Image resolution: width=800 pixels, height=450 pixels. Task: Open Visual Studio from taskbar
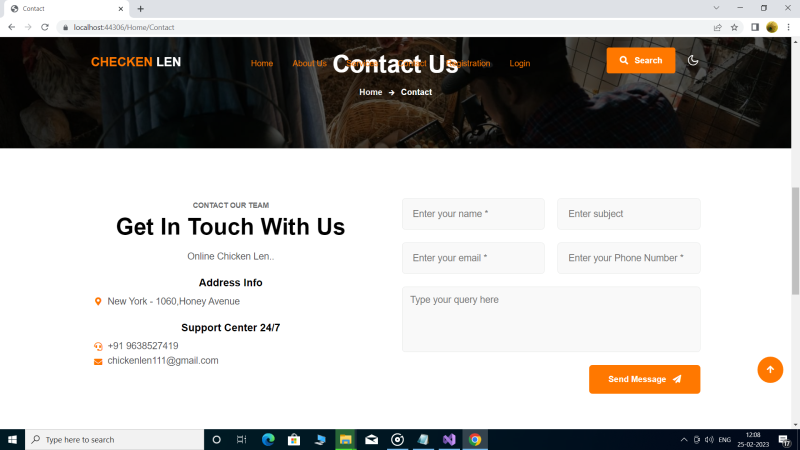click(x=449, y=439)
